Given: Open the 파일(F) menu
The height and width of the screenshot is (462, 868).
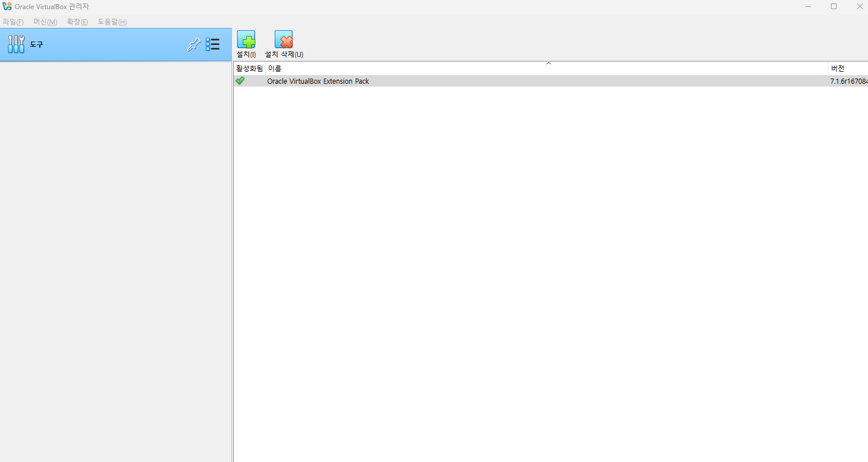Looking at the screenshot, I should click(x=13, y=22).
